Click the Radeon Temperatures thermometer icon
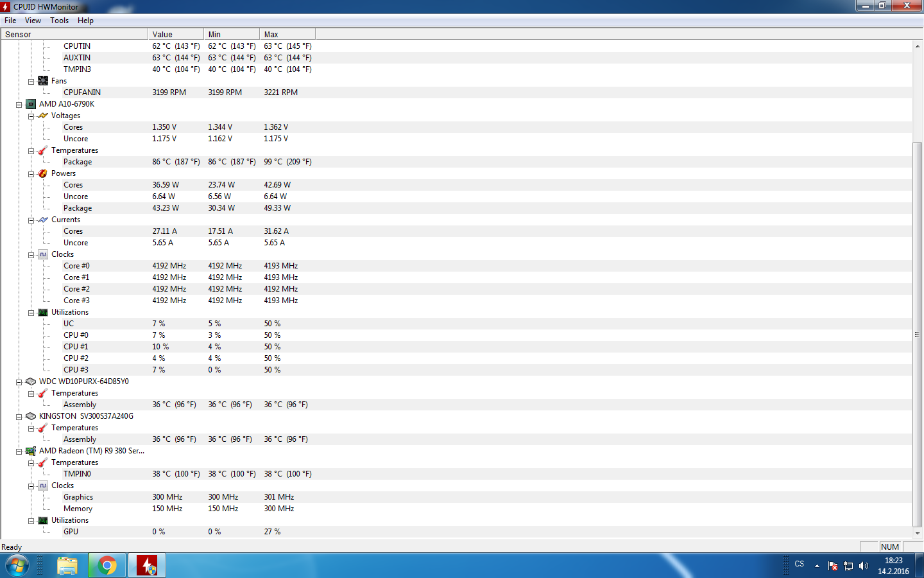Viewport: 924px width, 578px height. tap(43, 462)
